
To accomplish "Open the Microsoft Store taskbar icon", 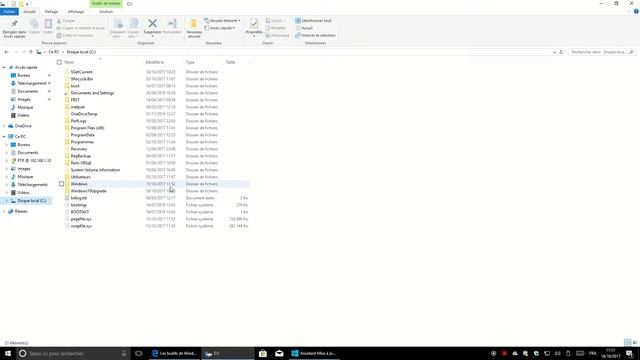I will pos(263,353).
